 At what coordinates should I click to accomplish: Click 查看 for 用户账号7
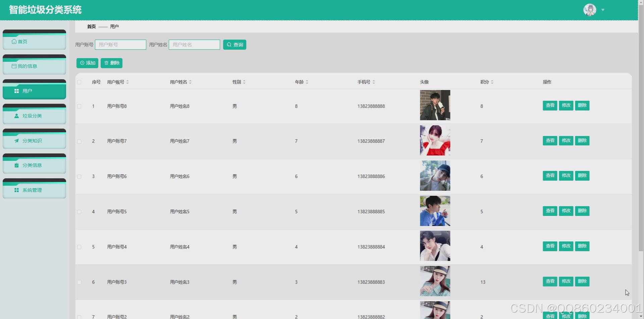[x=550, y=141]
